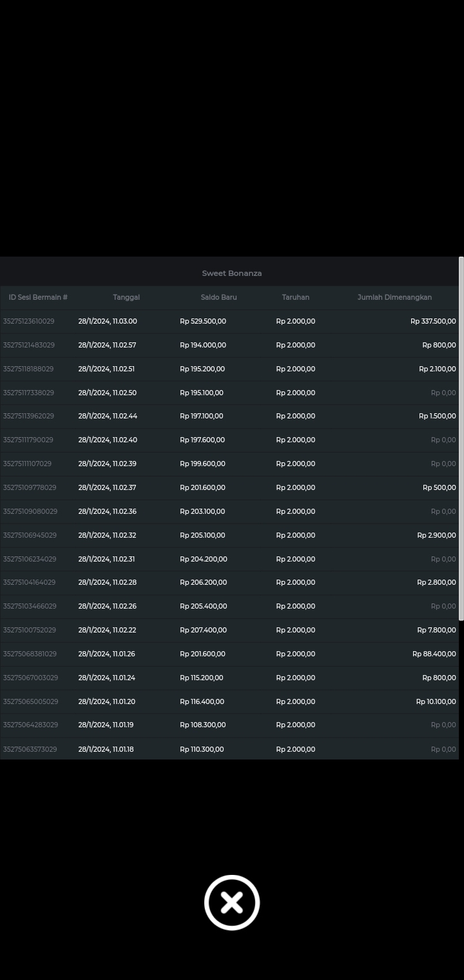Image resolution: width=464 pixels, height=980 pixels.
Task: Click the 'ID Sesi Bermain #' column header
Action: (x=38, y=297)
